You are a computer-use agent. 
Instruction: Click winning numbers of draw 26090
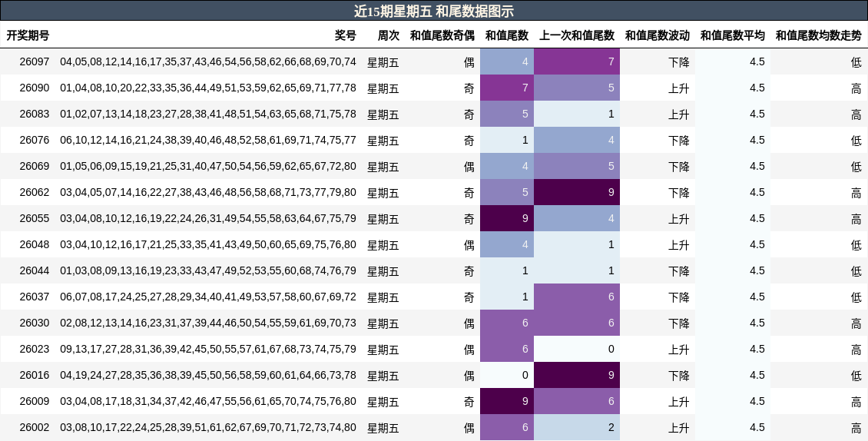click(208, 88)
